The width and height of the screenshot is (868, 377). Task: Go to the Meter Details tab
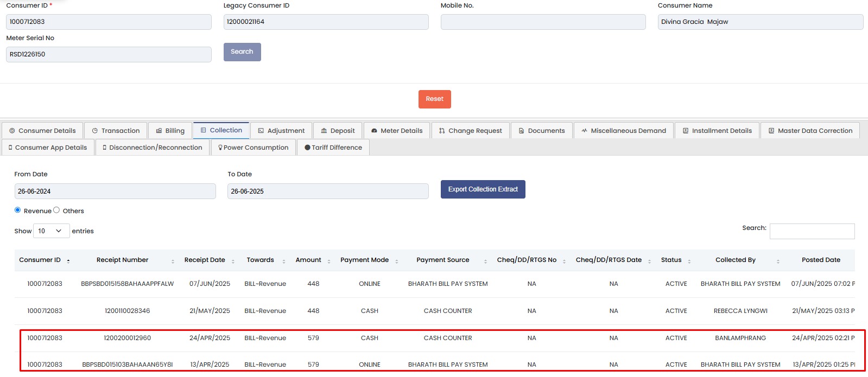point(396,131)
